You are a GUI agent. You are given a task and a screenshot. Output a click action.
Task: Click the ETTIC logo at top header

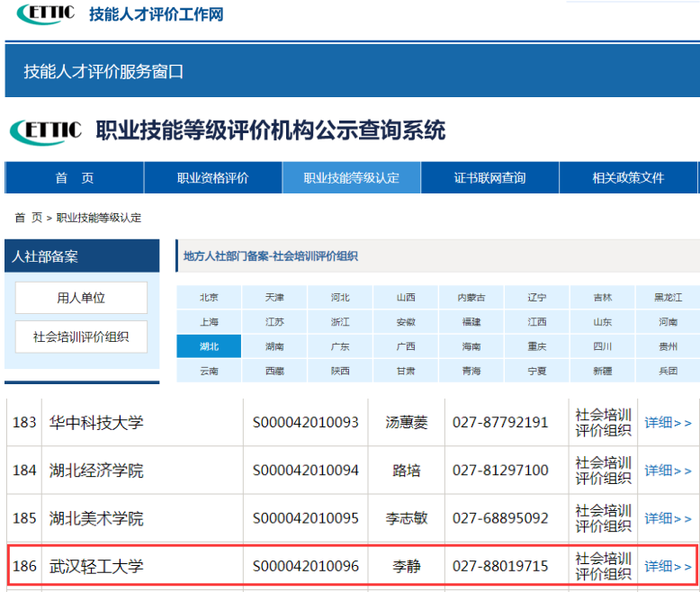tap(46, 13)
